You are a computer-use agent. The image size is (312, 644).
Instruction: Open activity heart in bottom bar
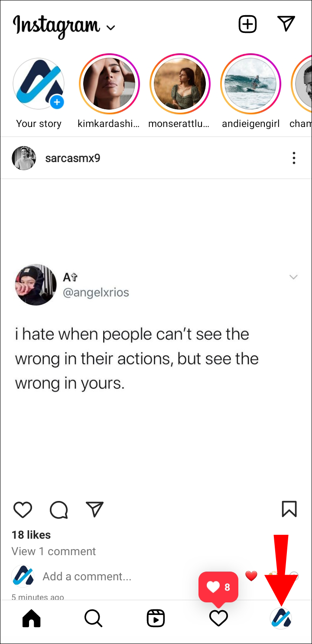point(218,618)
